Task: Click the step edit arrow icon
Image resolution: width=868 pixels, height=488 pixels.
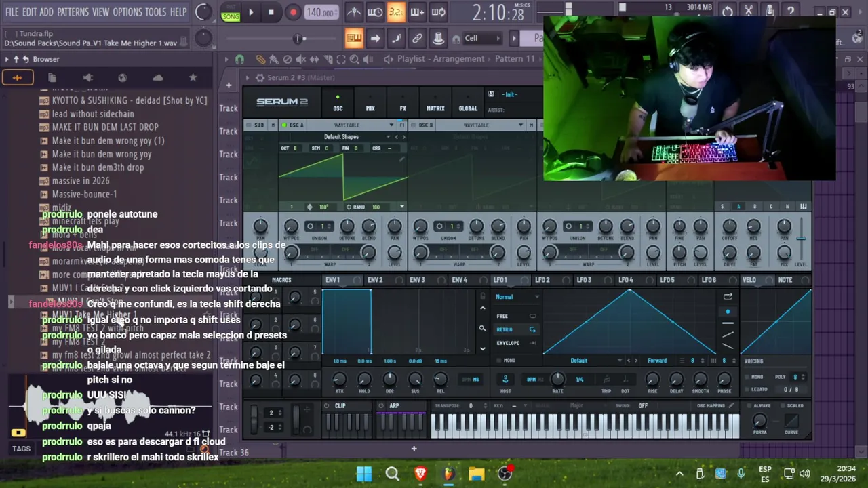Action: (375, 38)
